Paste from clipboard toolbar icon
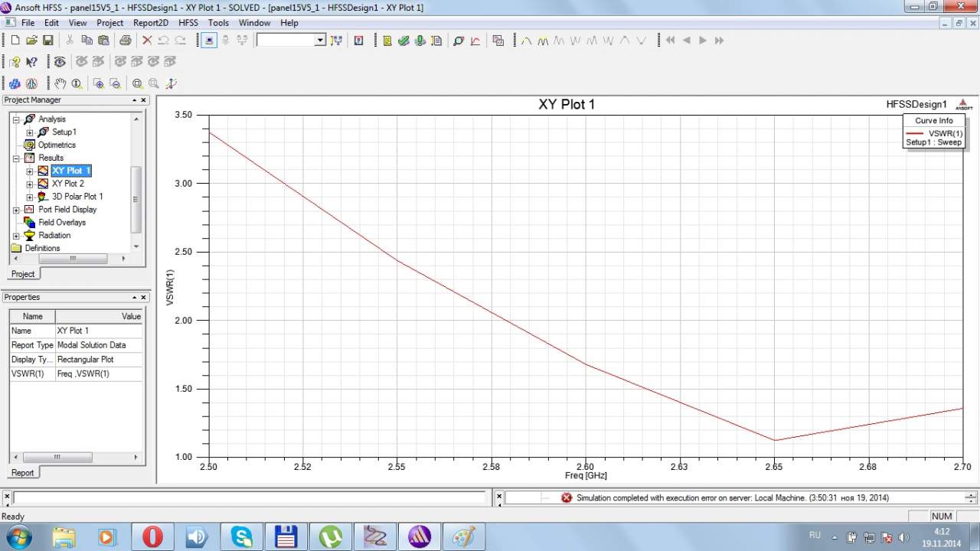The image size is (980, 551). [x=103, y=40]
